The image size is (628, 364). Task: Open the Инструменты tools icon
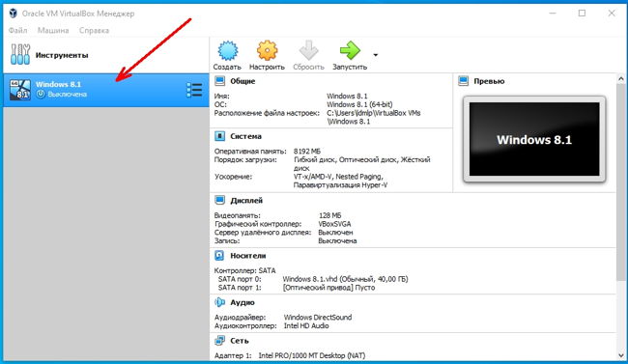coord(20,54)
